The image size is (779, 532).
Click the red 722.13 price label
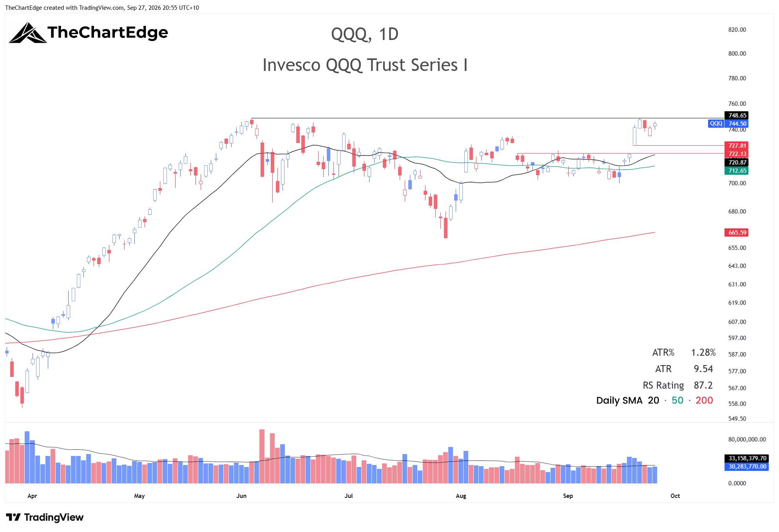(x=737, y=154)
